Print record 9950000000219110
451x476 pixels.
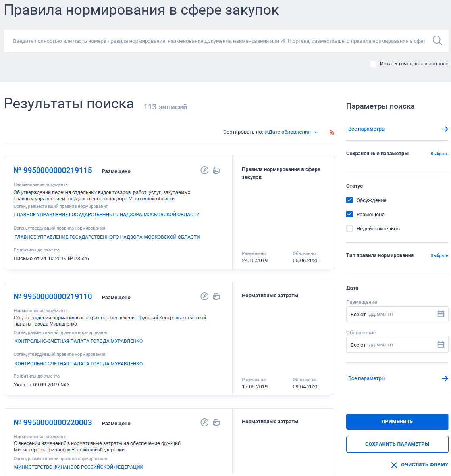tap(216, 296)
